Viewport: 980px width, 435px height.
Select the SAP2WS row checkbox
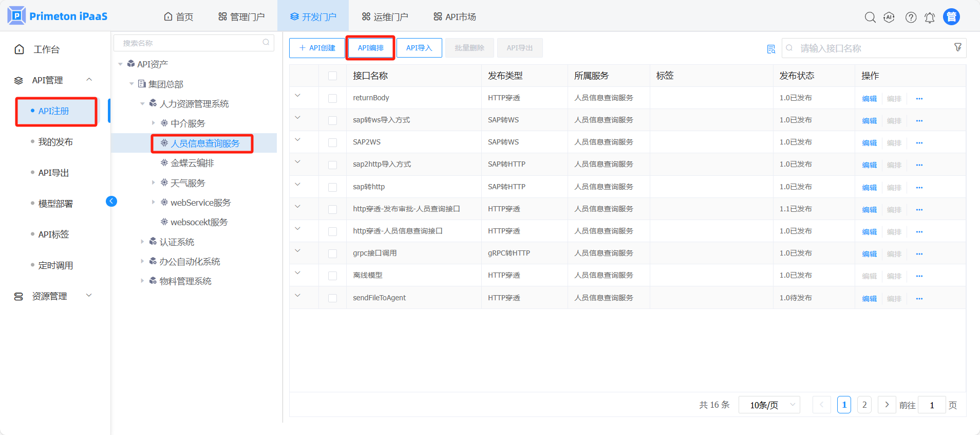pyautogui.click(x=333, y=142)
